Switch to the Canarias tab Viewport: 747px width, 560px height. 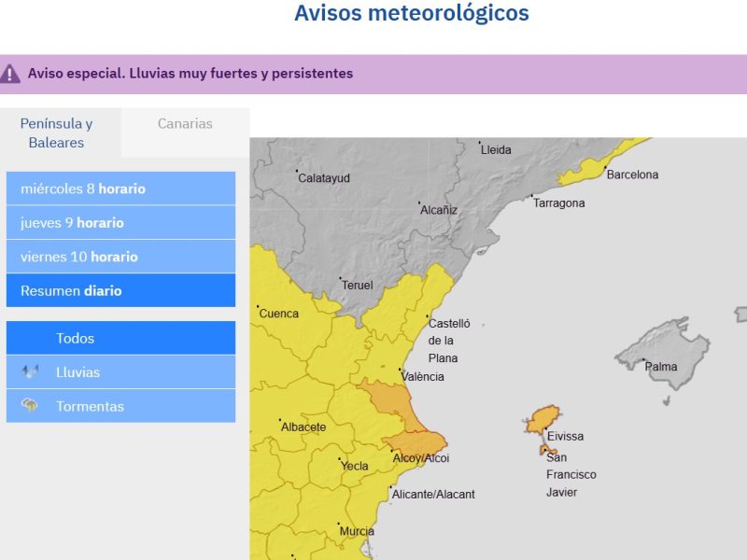click(x=185, y=124)
